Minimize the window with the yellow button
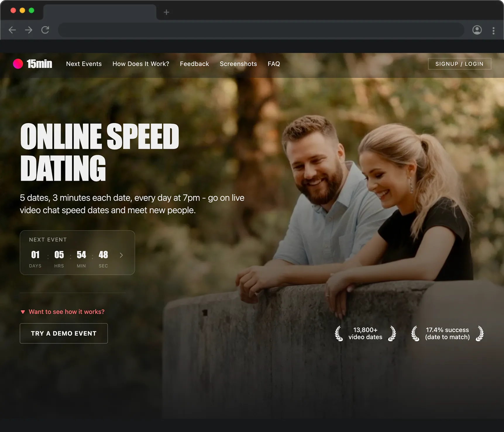The width and height of the screenshot is (504, 432). 22,11
